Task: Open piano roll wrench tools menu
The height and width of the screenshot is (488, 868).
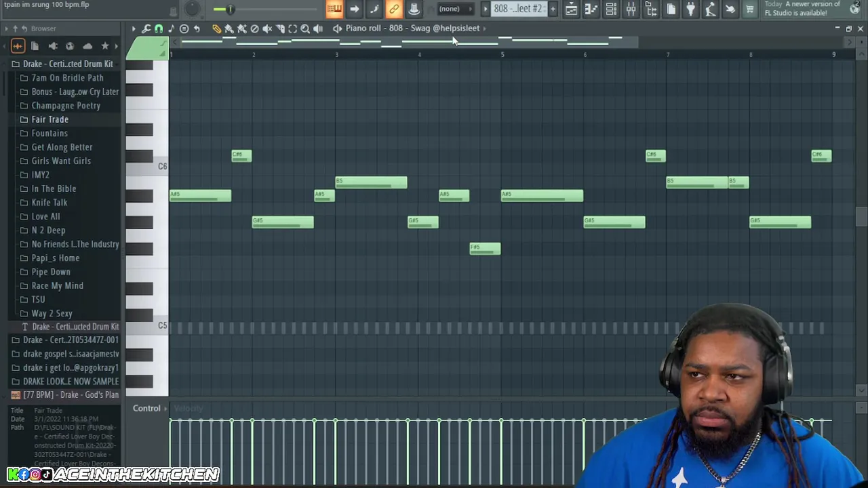Action: click(146, 28)
